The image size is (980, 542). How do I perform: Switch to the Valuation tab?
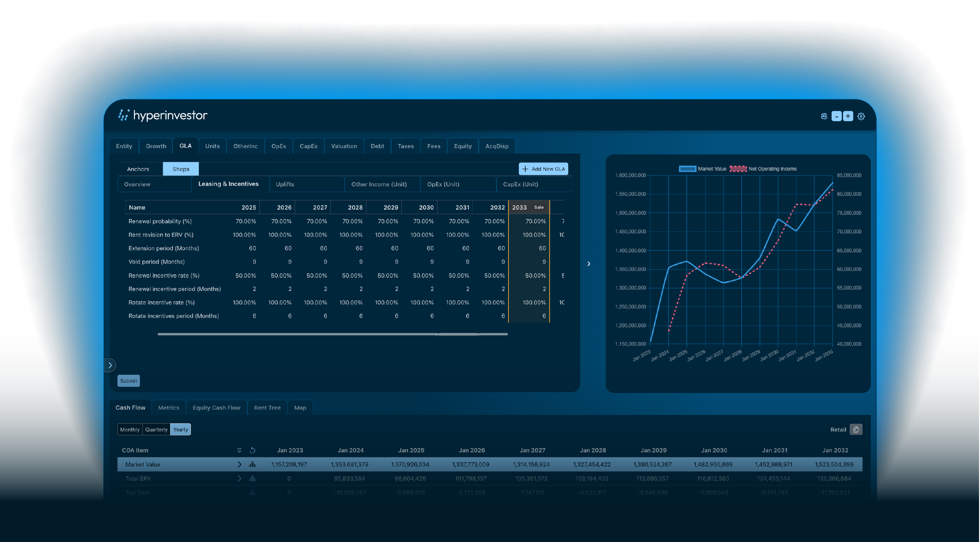click(344, 146)
